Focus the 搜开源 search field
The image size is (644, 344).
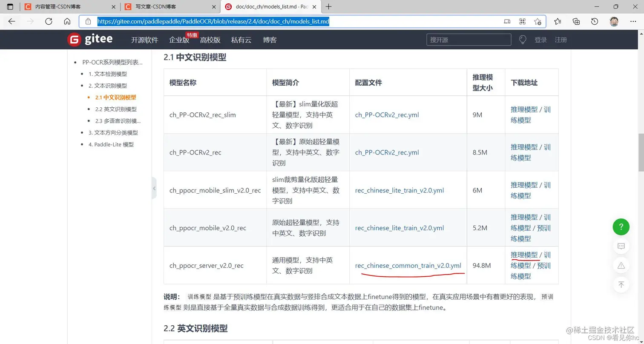click(469, 40)
